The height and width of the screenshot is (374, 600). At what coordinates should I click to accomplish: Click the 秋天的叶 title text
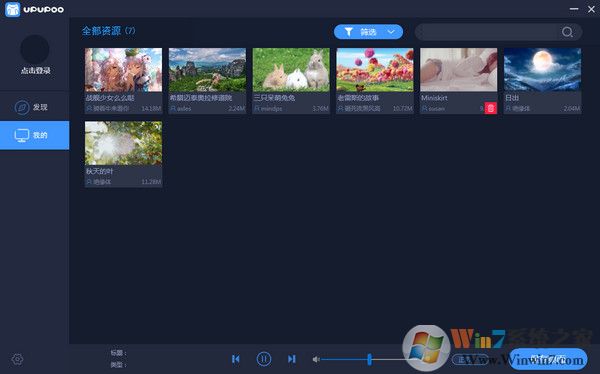click(99, 171)
